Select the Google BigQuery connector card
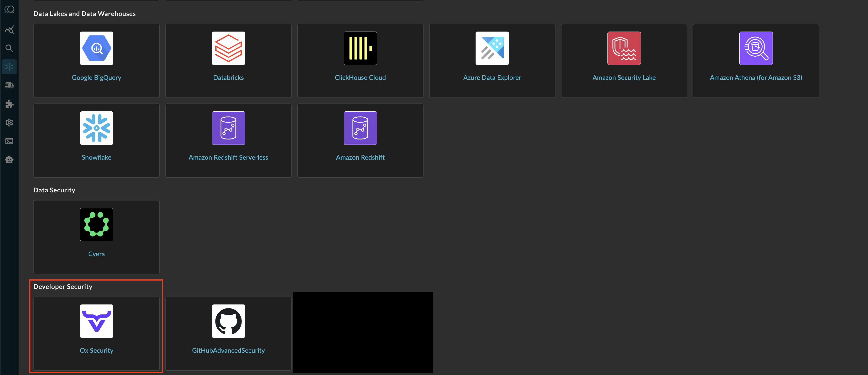This screenshot has height=375, width=868. tap(96, 61)
